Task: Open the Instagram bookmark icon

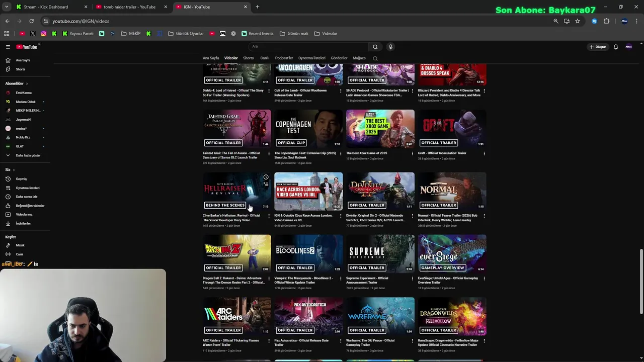Action: pyautogui.click(x=43, y=34)
